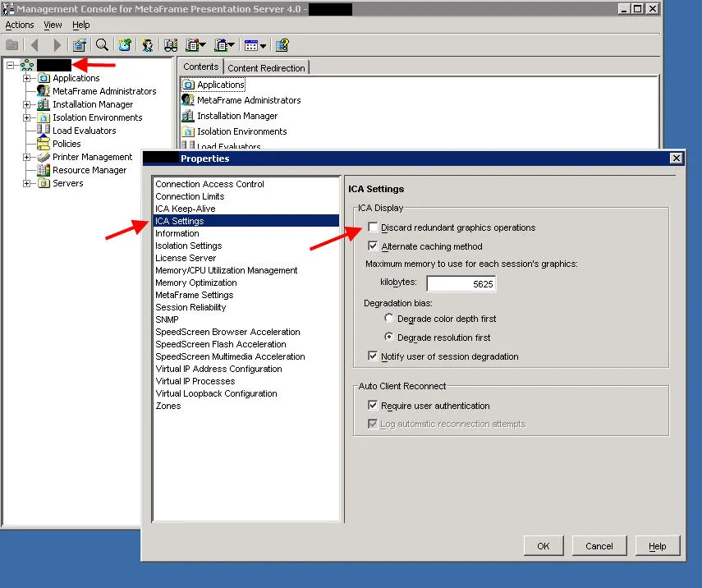Click Applications icon in Contents pane
The height and width of the screenshot is (588, 702).
[x=189, y=85]
